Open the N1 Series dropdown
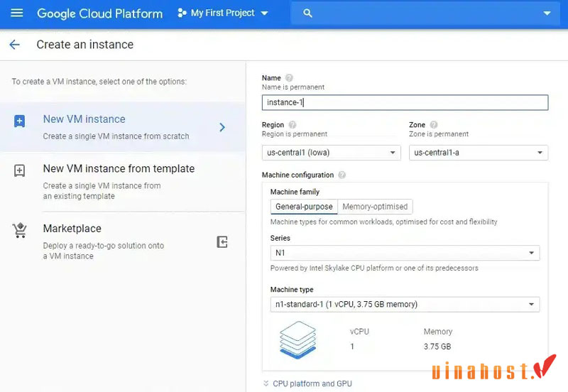568x392 pixels. pos(405,253)
